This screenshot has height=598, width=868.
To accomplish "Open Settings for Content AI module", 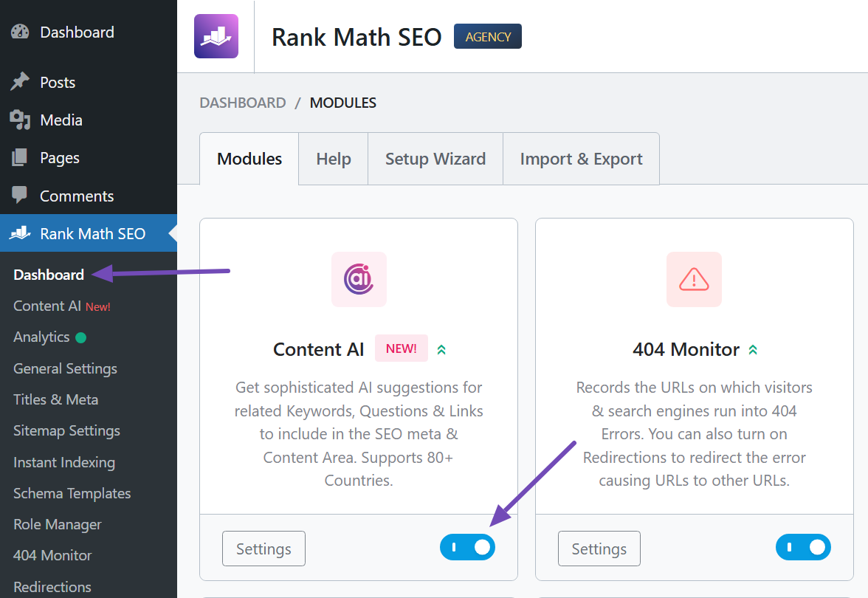I will coord(263,549).
